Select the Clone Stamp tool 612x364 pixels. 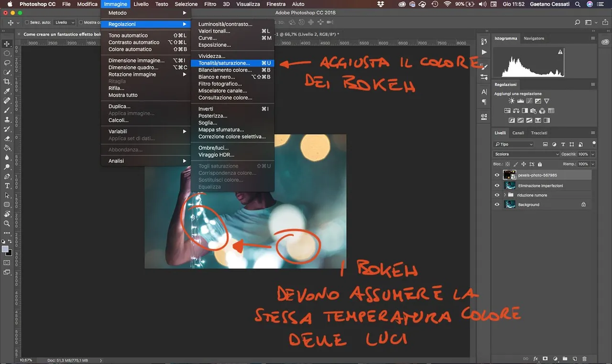pyautogui.click(x=7, y=119)
